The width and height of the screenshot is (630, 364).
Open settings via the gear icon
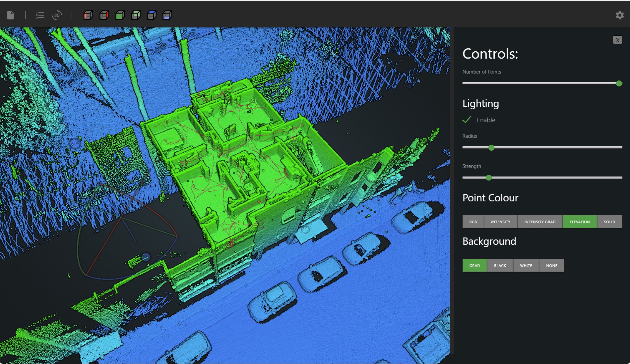[620, 15]
